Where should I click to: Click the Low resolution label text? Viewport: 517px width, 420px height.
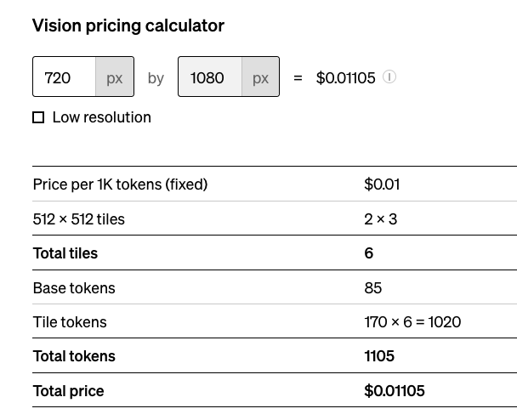[101, 117]
